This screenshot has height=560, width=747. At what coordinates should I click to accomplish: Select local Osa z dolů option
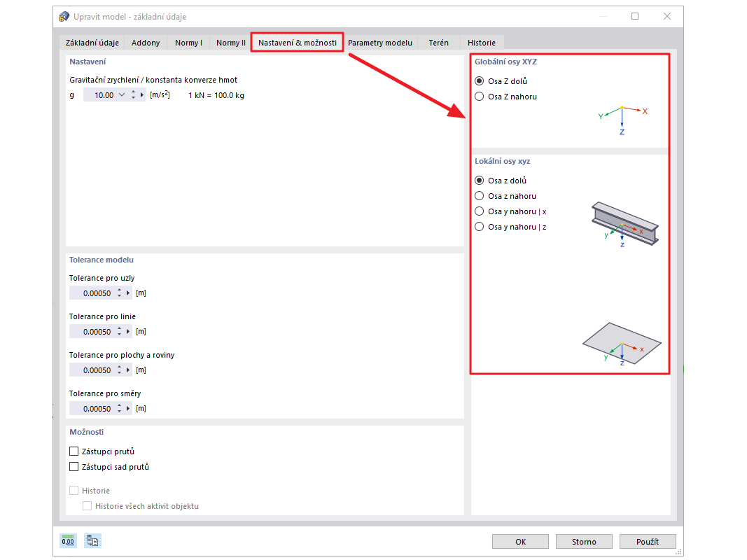pos(480,181)
